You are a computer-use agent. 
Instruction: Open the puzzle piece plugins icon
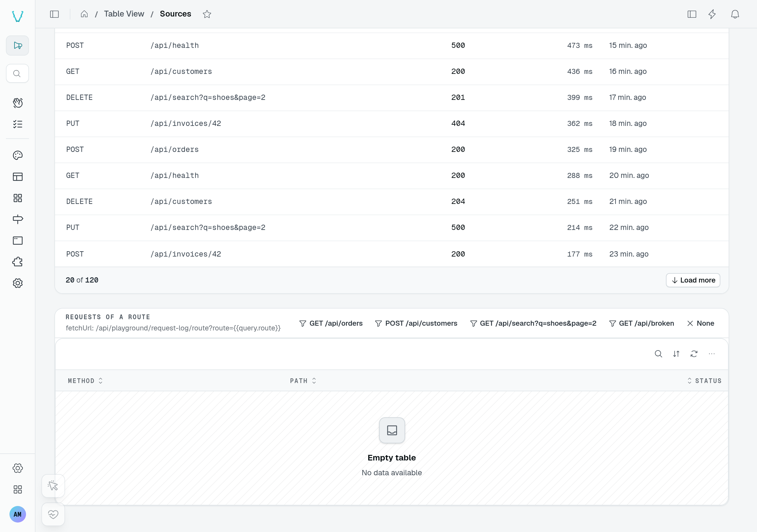pos(17,262)
